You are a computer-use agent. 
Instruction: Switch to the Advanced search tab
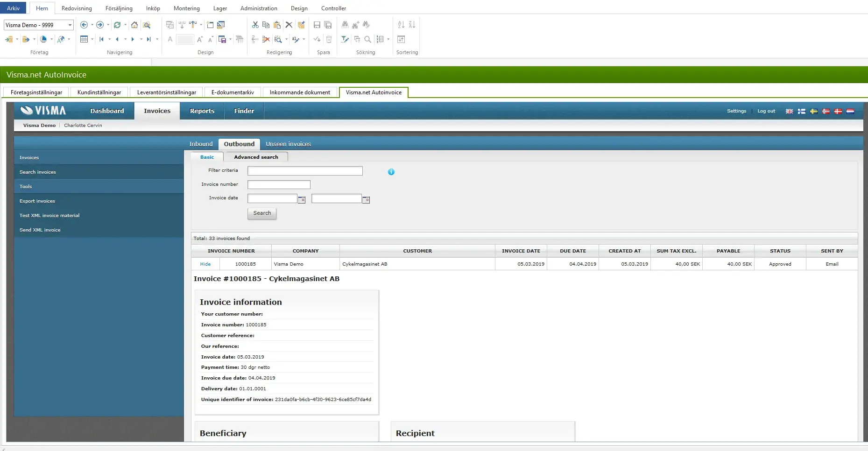tap(256, 157)
